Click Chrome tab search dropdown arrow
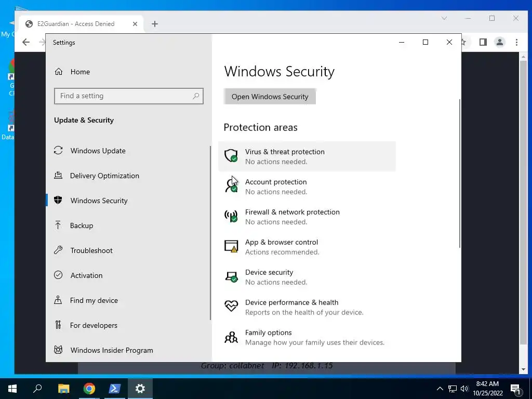This screenshot has width=532, height=399. pos(444,18)
